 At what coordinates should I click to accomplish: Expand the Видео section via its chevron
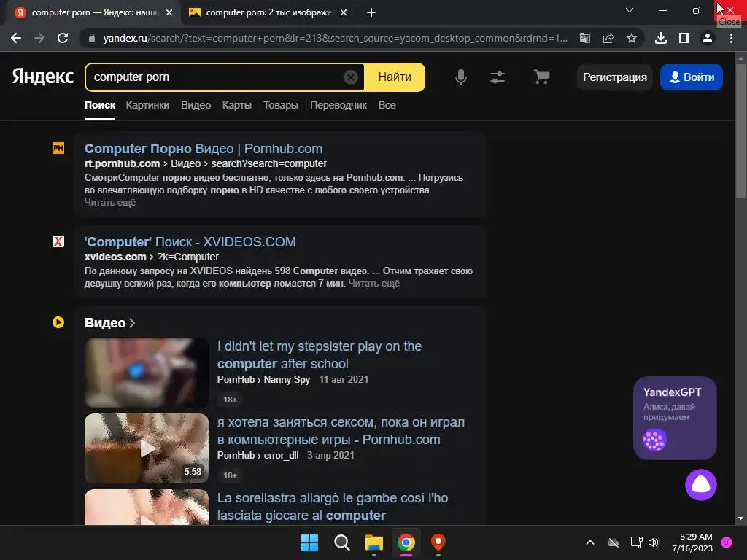pyautogui.click(x=133, y=323)
